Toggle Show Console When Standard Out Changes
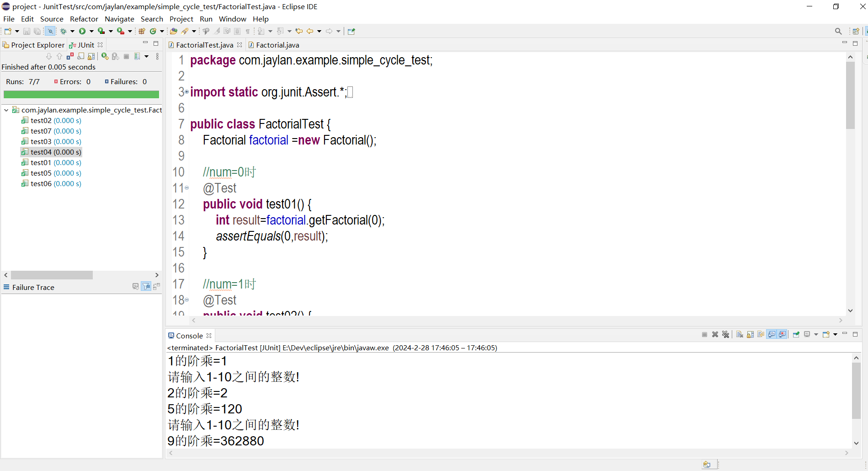This screenshot has height=471, width=868. pos(772,334)
